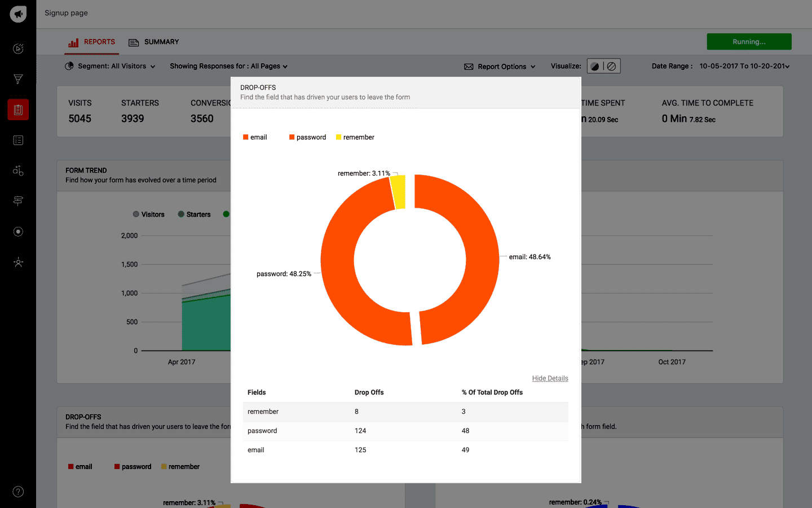Open the help question mark icon
The image size is (812, 508).
(x=18, y=492)
